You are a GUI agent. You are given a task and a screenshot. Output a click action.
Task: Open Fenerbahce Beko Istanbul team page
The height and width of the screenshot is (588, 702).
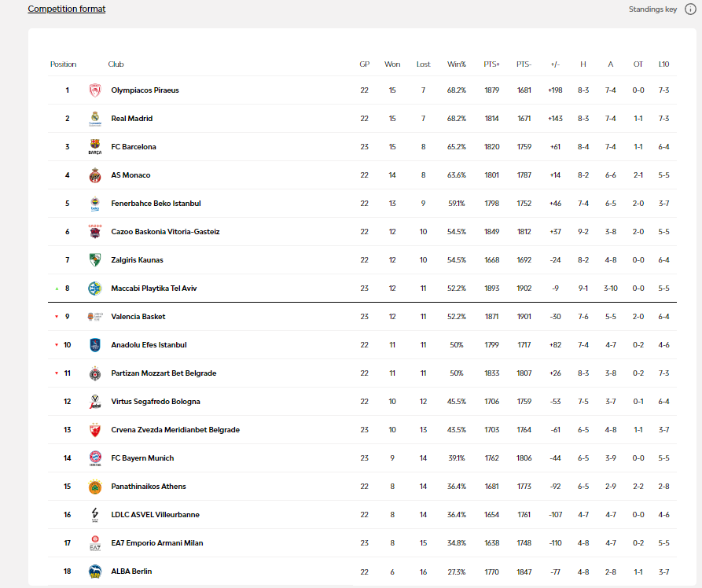click(156, 204)
